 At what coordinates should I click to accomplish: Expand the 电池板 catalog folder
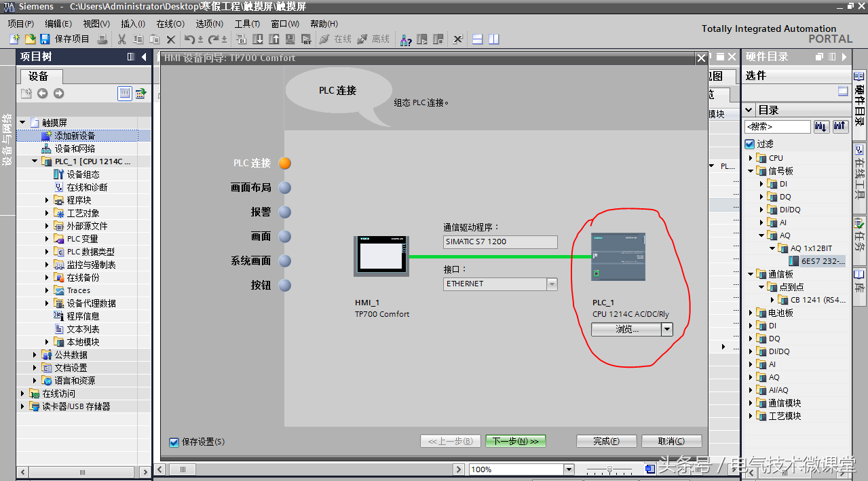click(751, 313)
